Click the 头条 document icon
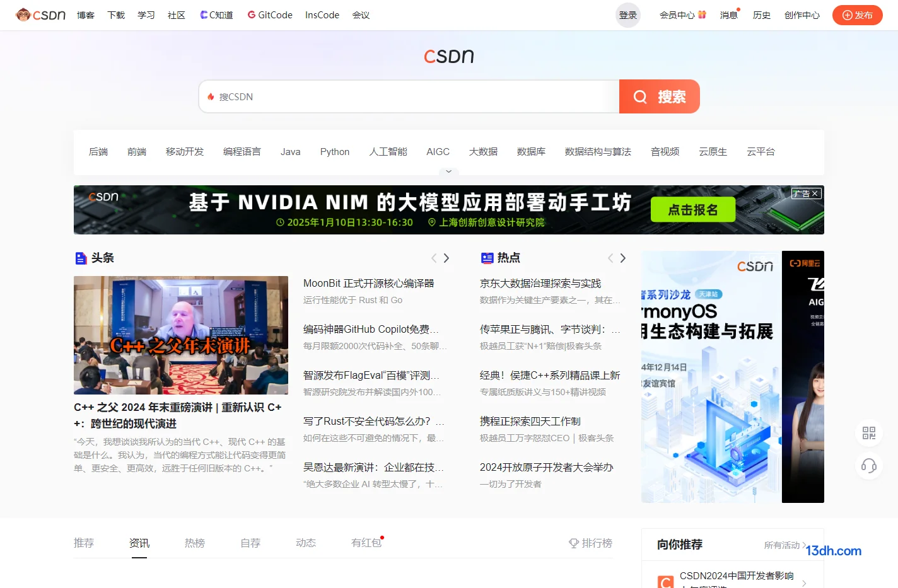 [x=81, y=258]
